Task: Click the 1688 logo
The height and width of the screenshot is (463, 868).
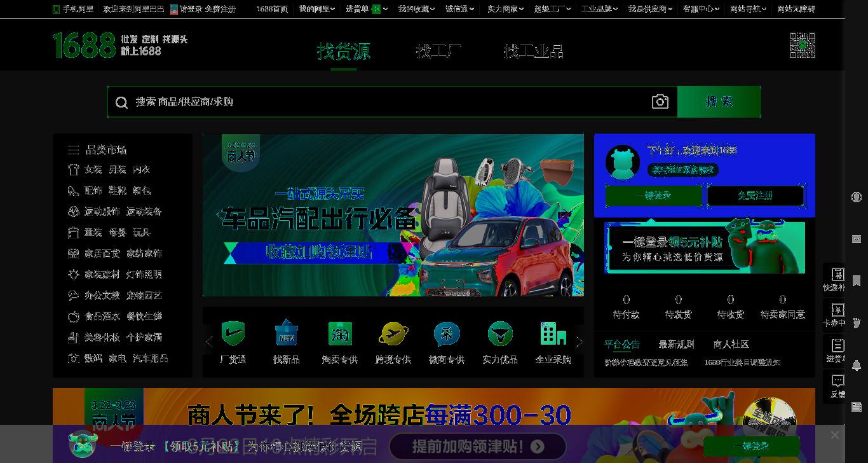Action: pyautogui.click(x=85, y=45)
